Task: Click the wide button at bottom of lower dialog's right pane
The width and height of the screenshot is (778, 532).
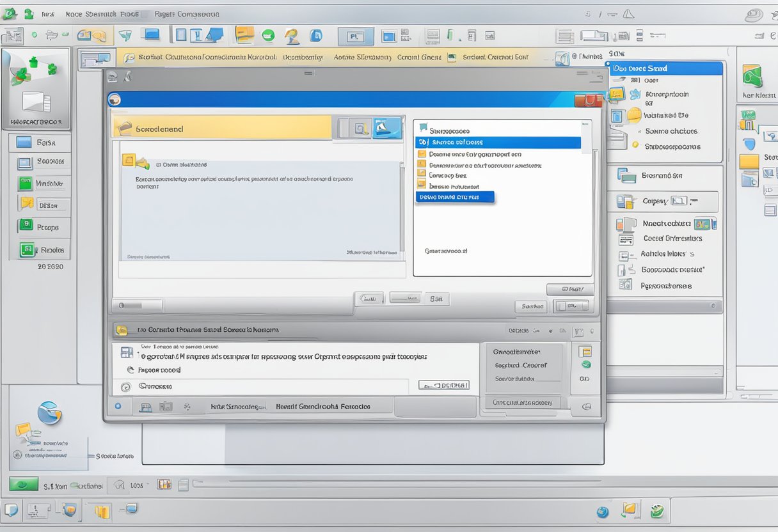Action: (x=522, y=402)
